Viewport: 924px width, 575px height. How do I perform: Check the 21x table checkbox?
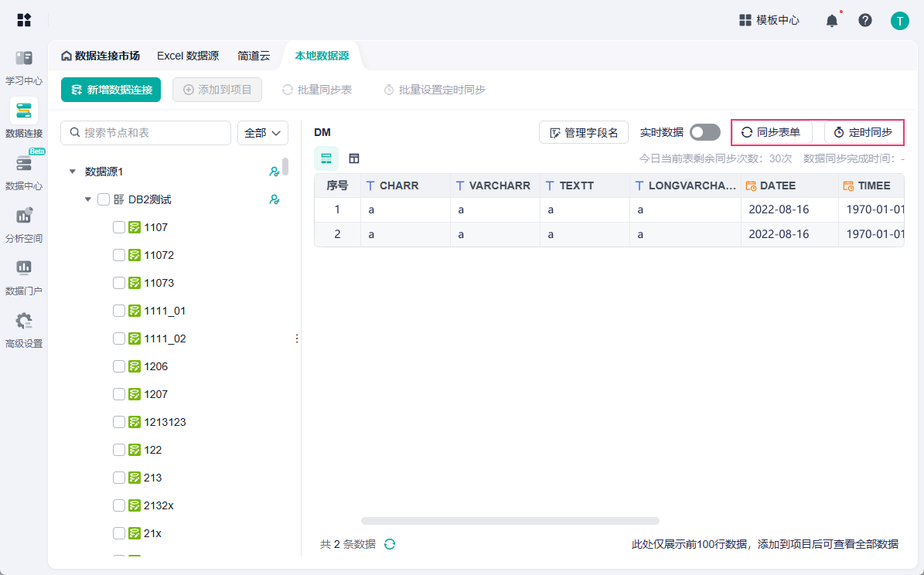tap(118, 533)
